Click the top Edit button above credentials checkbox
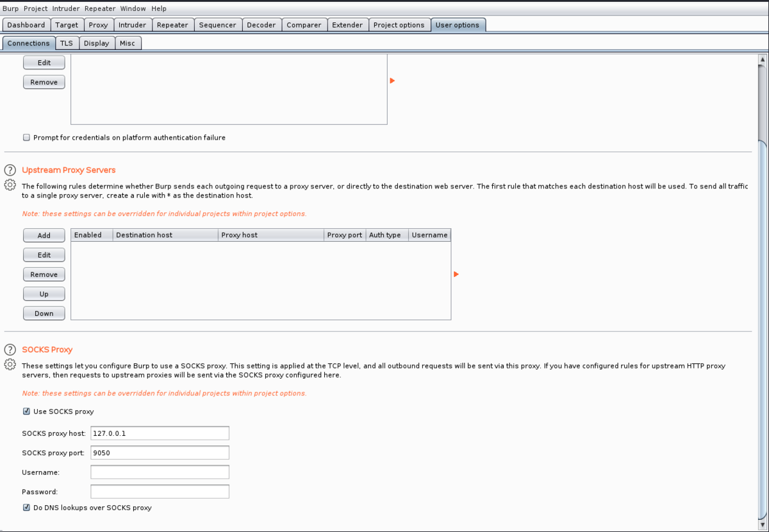The width and height of the screenshot is (769, 532). tap(44, 63)
